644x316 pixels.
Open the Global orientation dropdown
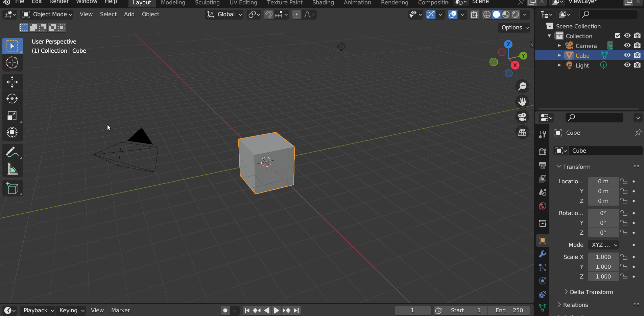point(224,15)
